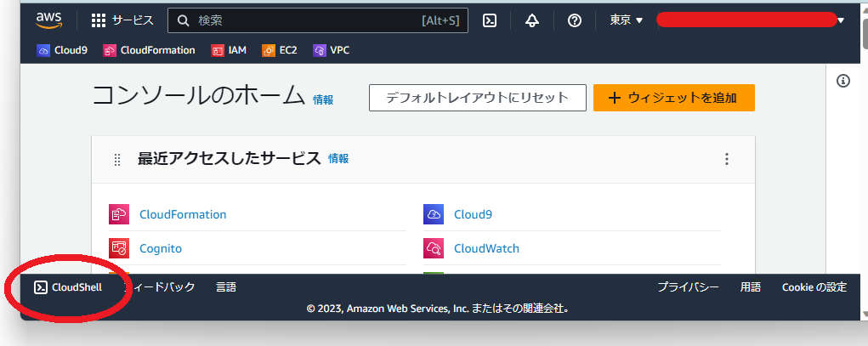This screenshot has width=868, height=346.
Task: Open CloudFormation link in recent services
Action: [x=183, y=214]
